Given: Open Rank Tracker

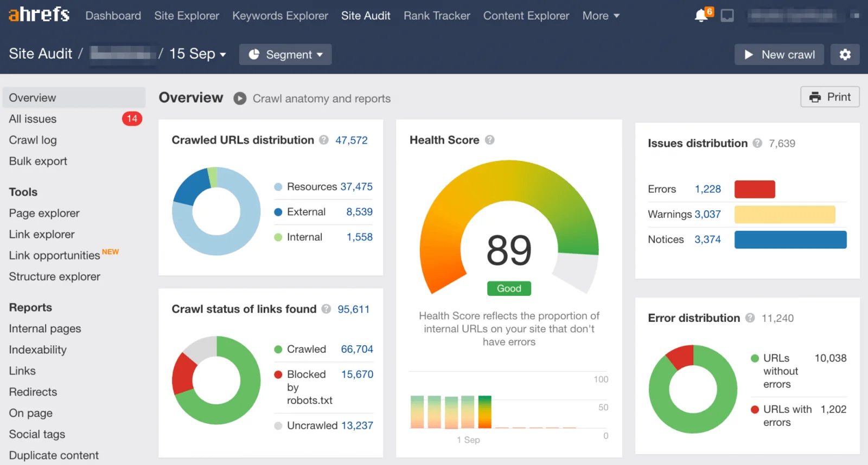Looking at the screenshot, I should tap(437, 16).
